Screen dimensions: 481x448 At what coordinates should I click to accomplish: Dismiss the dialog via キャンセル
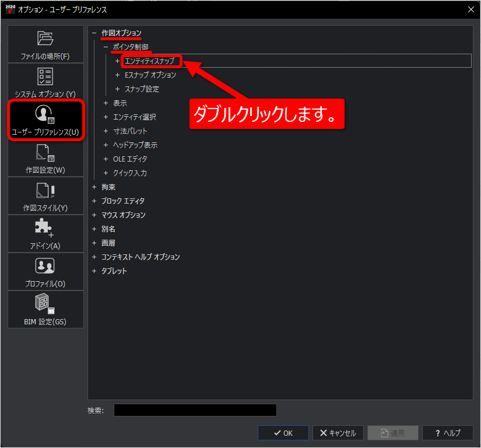click(338, 432)
